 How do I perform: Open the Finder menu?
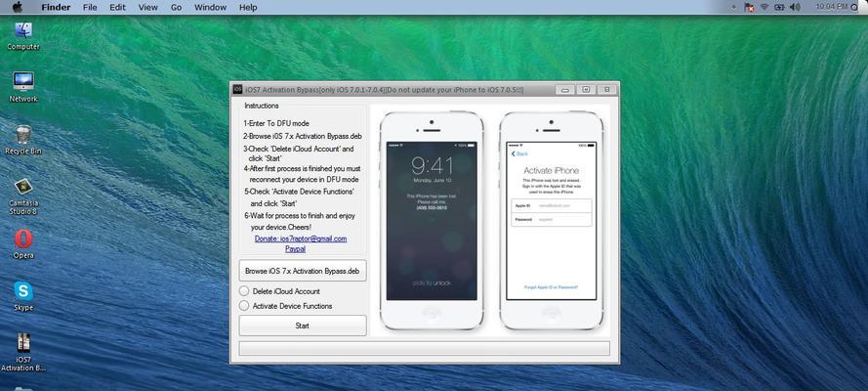pyautogui.click(x=56, y=7)
